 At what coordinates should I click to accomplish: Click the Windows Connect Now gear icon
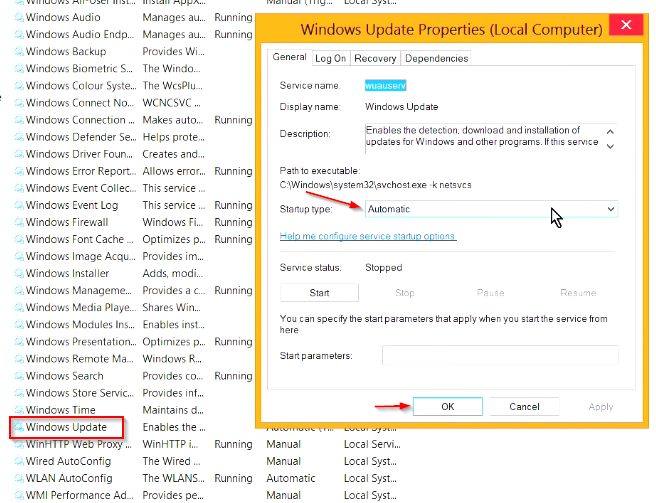(19, 103)
